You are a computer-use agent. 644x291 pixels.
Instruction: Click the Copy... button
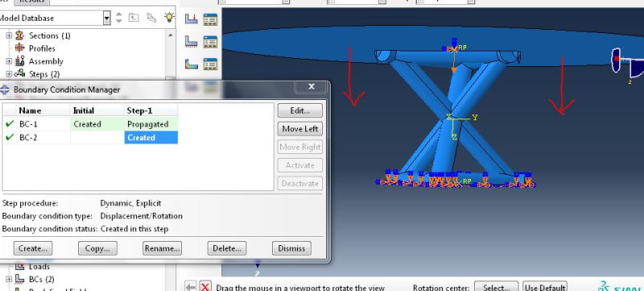point(97,248)
